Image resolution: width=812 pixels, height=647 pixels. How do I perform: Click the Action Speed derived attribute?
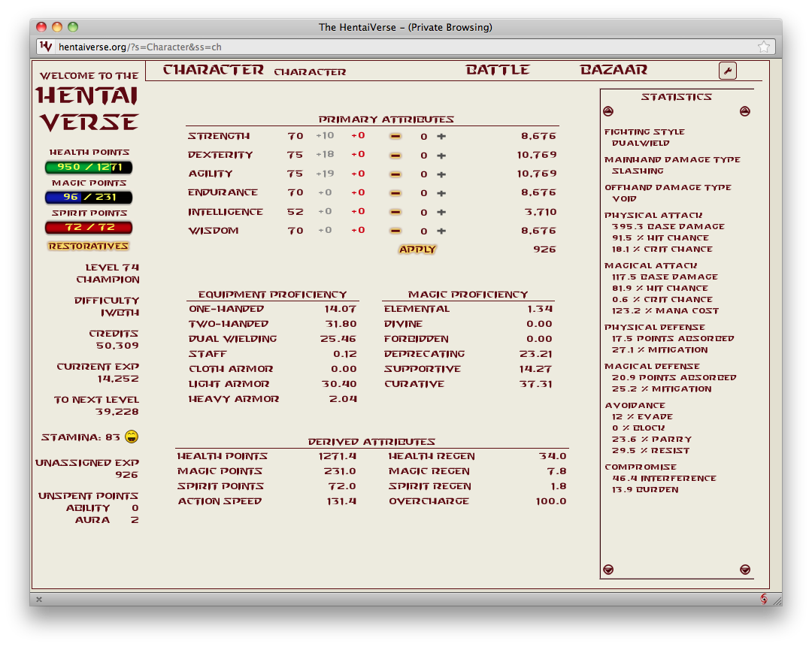click(x=267, y=501)
